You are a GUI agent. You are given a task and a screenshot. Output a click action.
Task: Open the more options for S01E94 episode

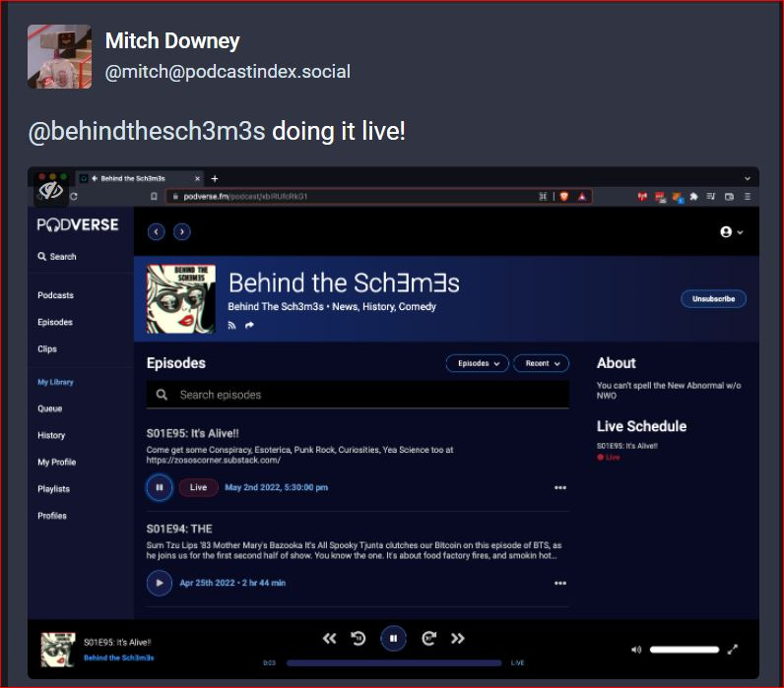pos(560,583)
